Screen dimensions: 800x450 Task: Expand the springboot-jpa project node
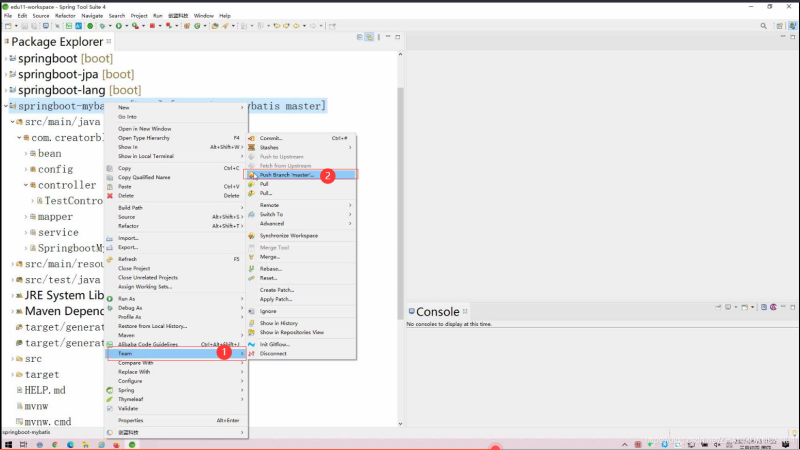5,75
